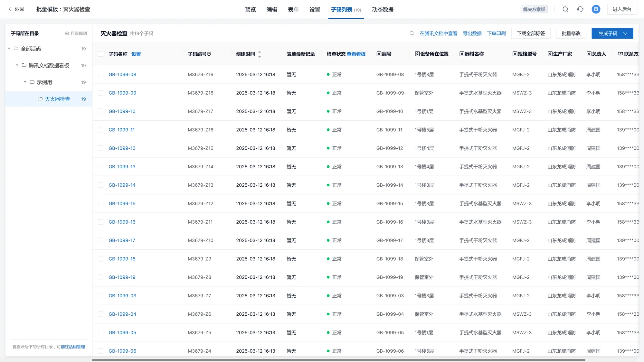Screen dimensions: 644x362
Task: Click the table search magnifier icon
Action: coord(412,33)
